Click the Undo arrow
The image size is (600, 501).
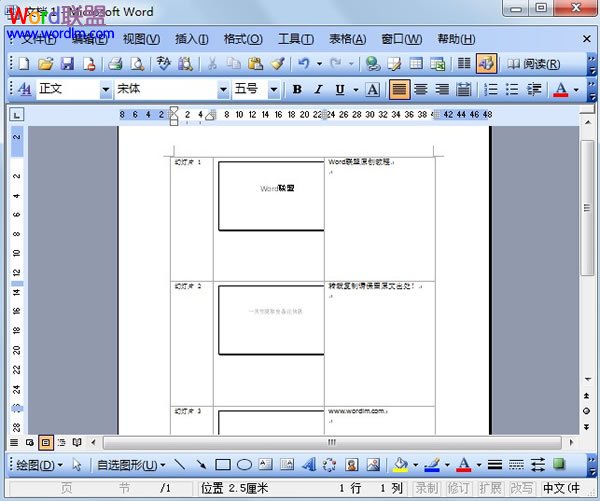(303, 64)
